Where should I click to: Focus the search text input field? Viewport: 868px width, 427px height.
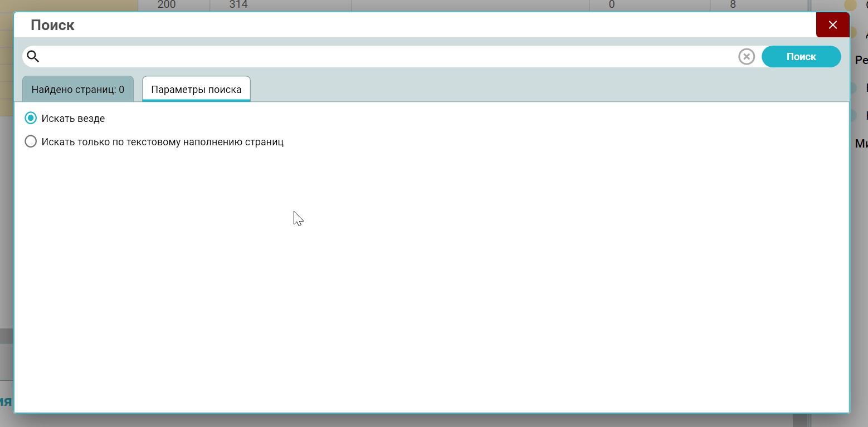coord(390,56)
